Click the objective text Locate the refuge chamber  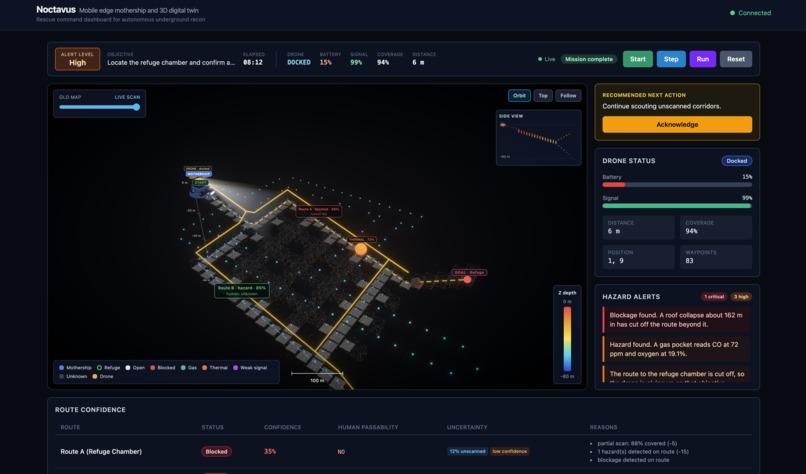coord(171,62)
